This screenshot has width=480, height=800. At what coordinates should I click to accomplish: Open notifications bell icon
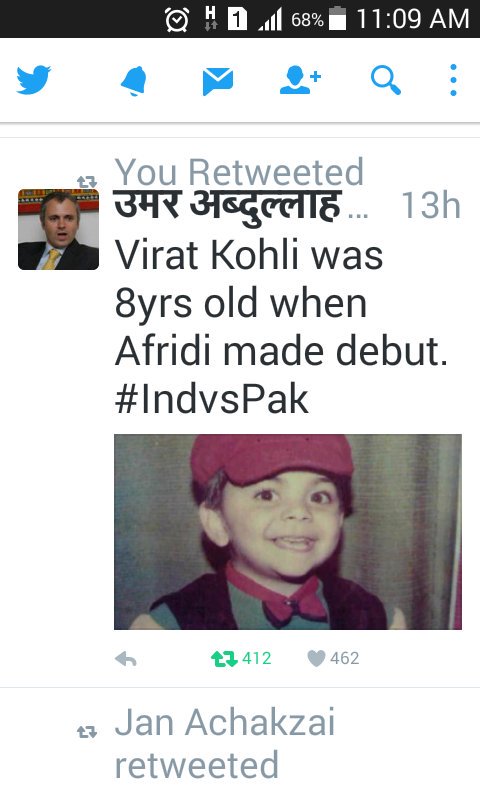click(x=134, y=81)
